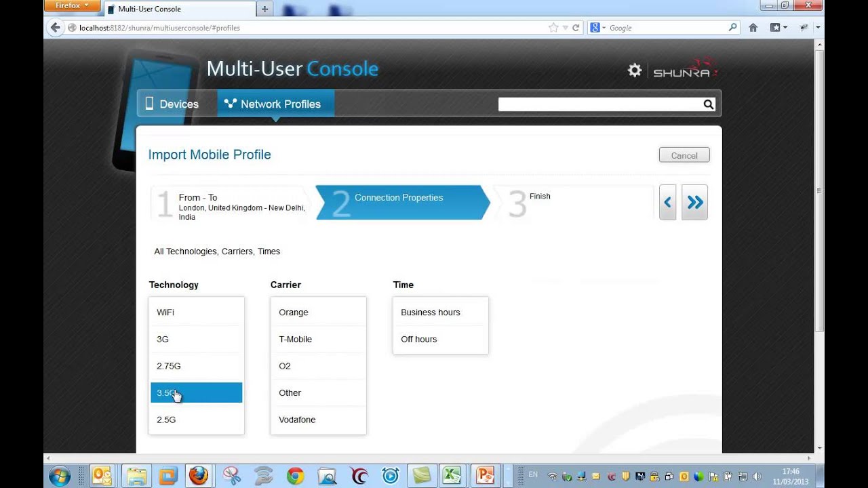Viewport: 868px width, 488px height.
Task: Select Off hours time
Action: (440, 339)
